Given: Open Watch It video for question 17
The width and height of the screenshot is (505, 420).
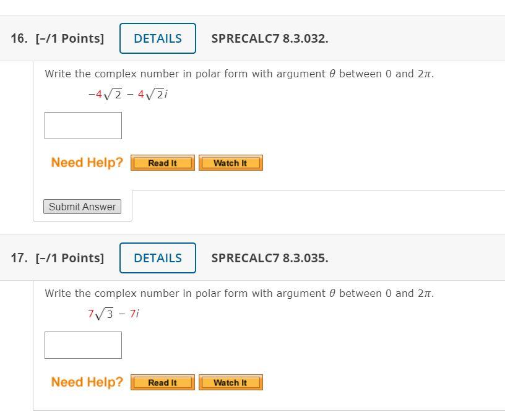Looking at the screenshot, I should 230,382.
